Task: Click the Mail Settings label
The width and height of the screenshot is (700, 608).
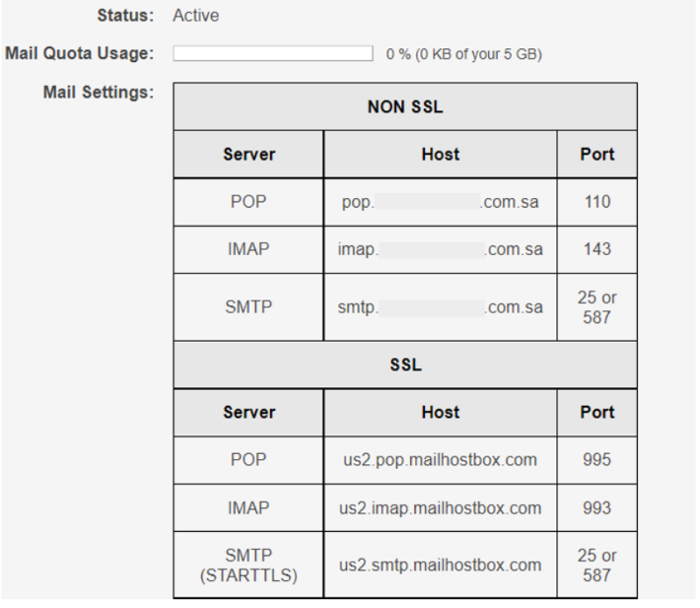Action: pyautogui.click(x=99, y=92)
